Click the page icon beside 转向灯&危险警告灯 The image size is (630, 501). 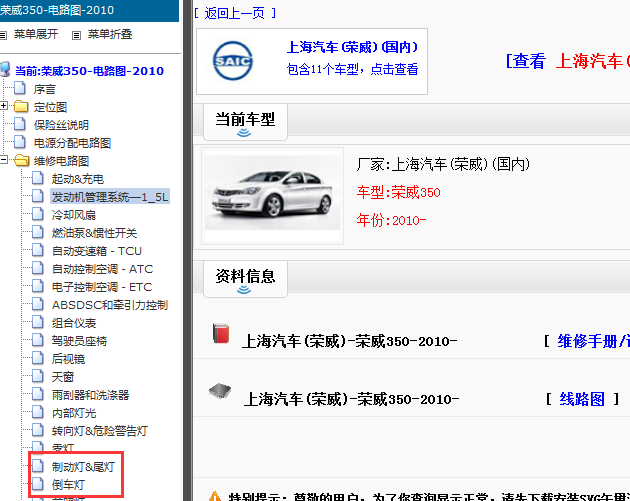(38, 430)
